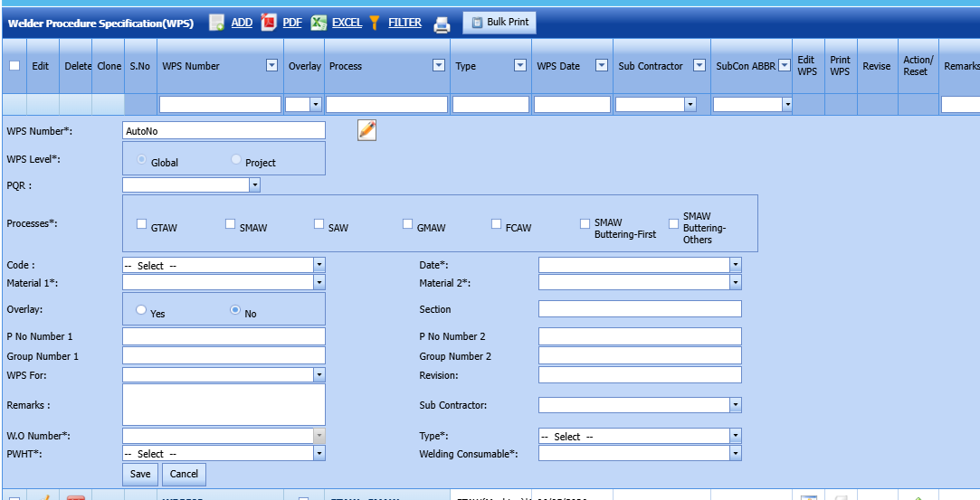Tick the header select-all checkbox

tap(14, 65)
